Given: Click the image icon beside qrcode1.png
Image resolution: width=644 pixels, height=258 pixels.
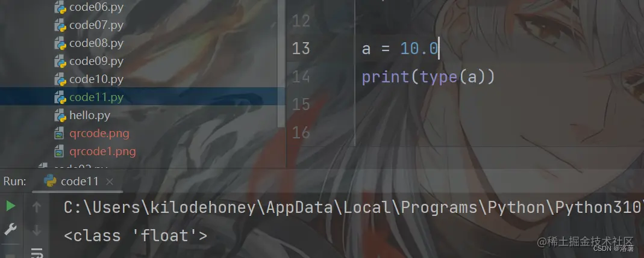Looking at the screenshot, I should pyautogui.click(x=59, y=152).
